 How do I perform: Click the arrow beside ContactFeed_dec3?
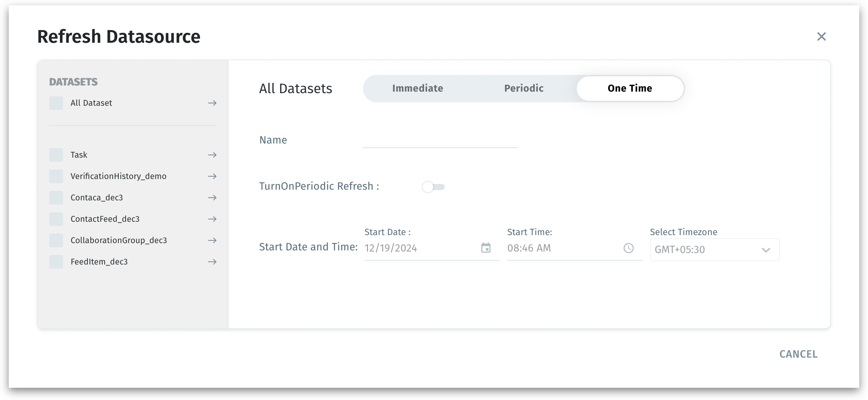click(x=212, y=219)
